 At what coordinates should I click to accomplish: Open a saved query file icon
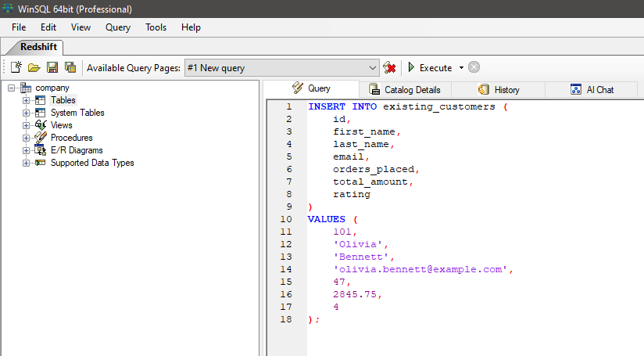[34, 67]
